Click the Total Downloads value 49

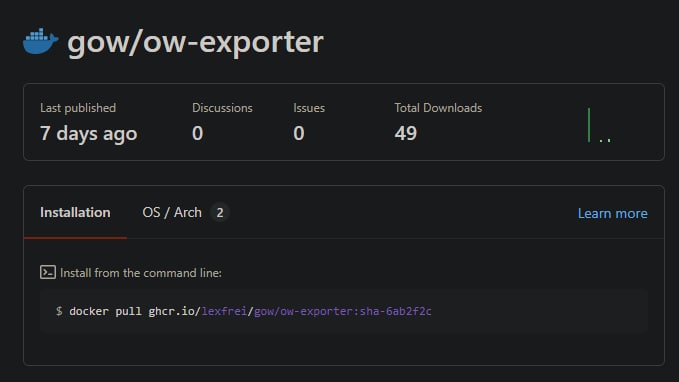coord(405,133)
